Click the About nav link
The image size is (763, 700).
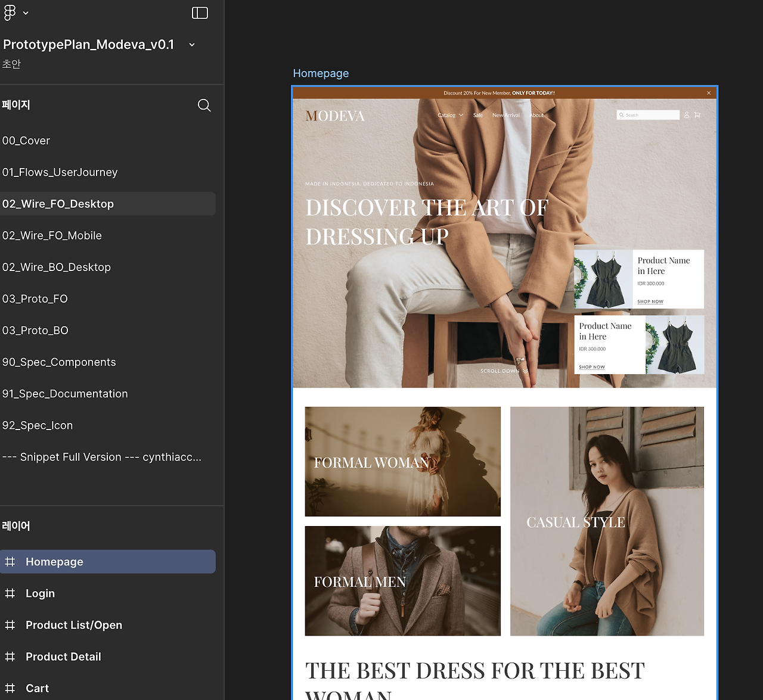[536, 115]
